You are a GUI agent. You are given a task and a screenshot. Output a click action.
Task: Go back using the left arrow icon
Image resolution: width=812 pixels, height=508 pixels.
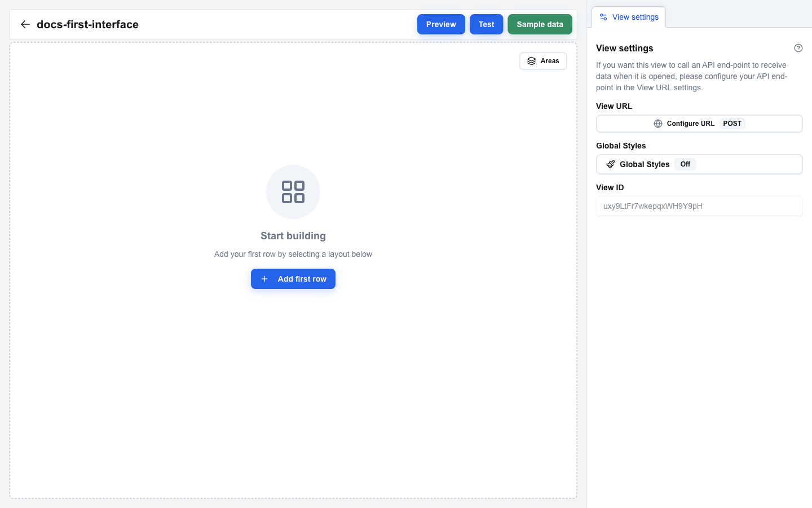point(25,24)
